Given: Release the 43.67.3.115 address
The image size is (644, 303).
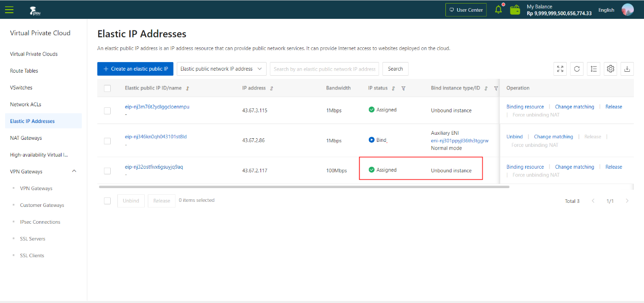Looking at the screenshot, I should click(x=614, y=107).
